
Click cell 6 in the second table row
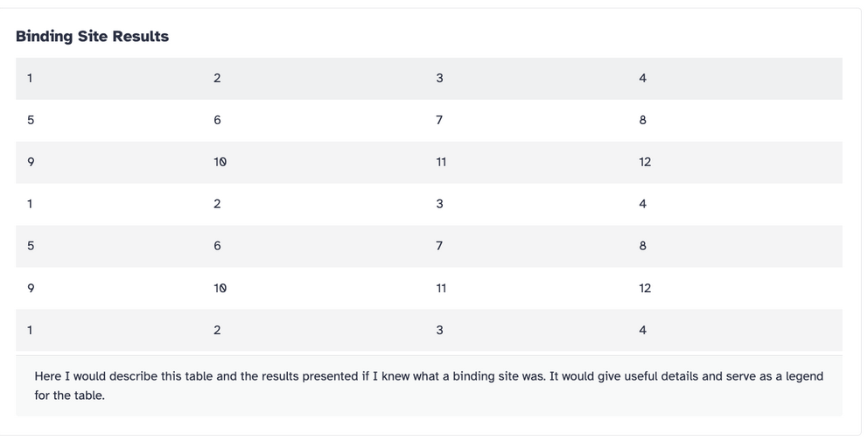(313, 121)
